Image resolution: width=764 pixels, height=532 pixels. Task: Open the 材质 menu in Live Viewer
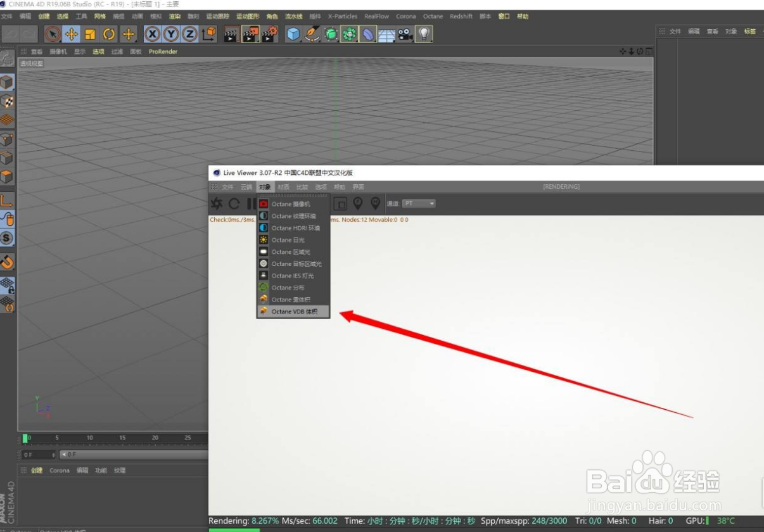283,187
